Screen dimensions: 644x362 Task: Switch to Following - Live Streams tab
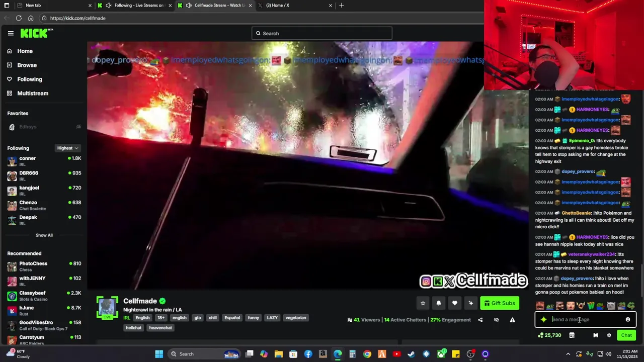click(x=135, y=6)
